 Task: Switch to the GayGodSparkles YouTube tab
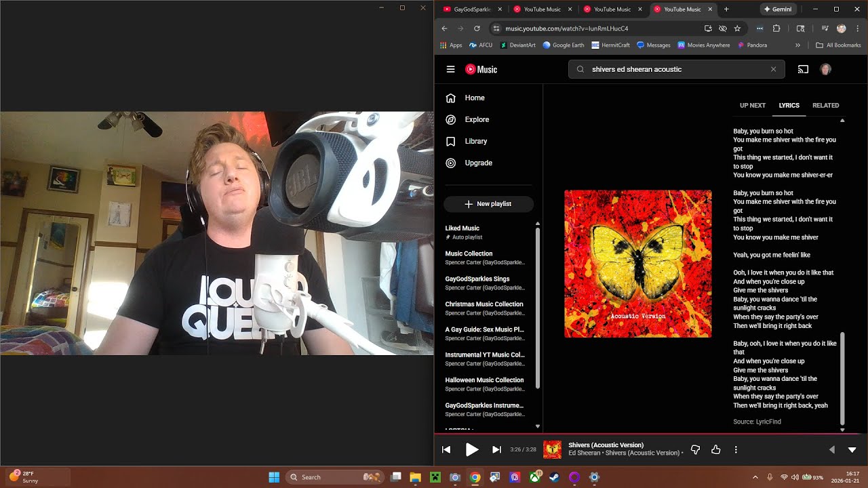pyautogui.click(x=472, y=9)
